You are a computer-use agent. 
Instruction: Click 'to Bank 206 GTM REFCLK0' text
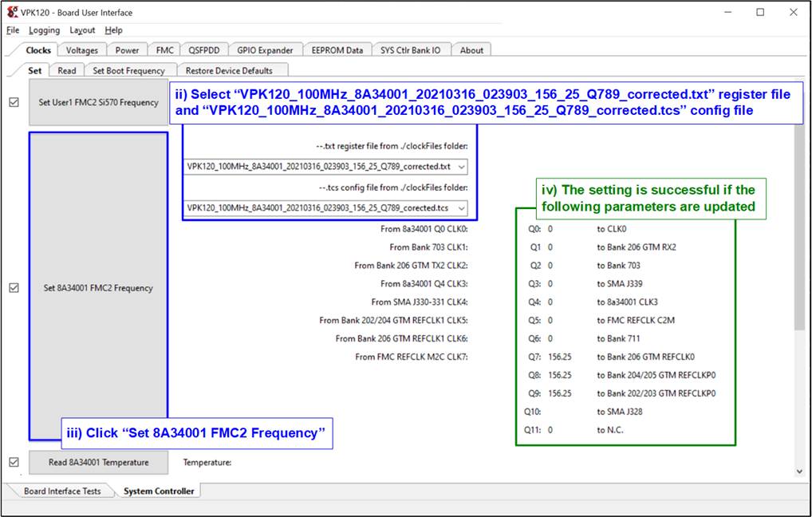click(x=646, y=357)
